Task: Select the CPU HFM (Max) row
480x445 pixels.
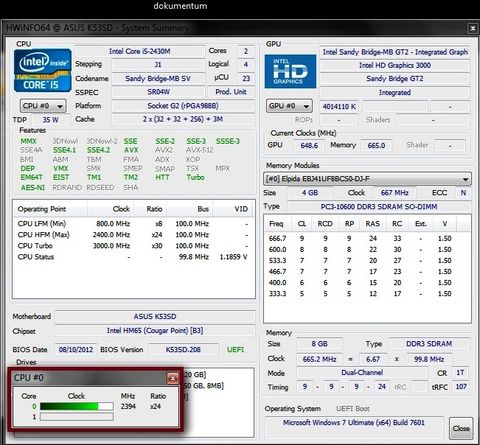Action: click(x=133, y=235)
